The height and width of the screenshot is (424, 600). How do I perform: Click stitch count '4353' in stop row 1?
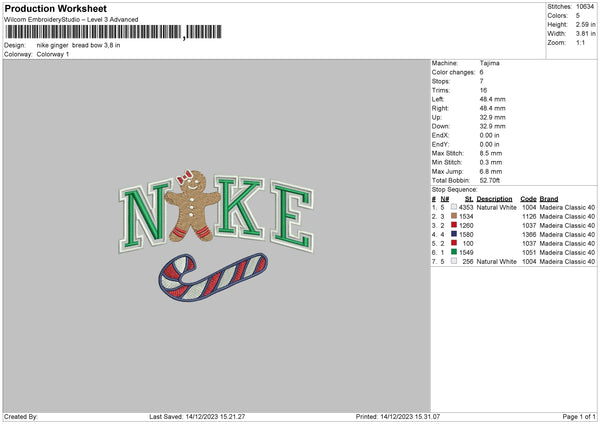[x=466, y=207]
